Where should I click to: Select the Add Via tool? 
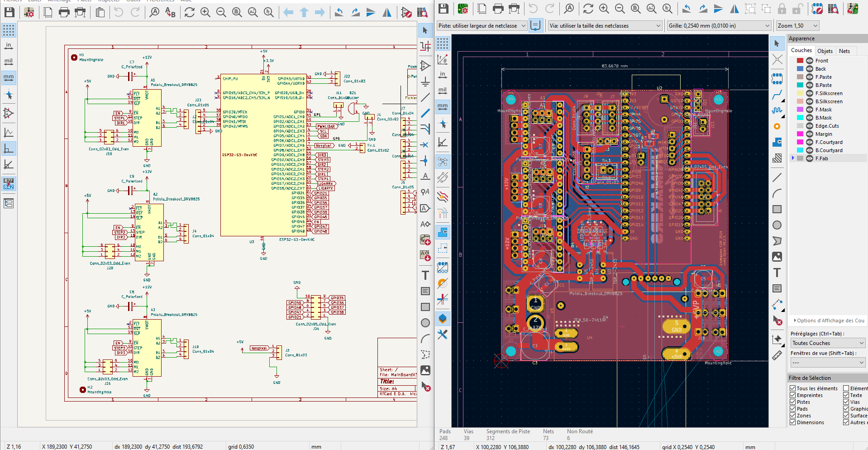pos(777,127)
